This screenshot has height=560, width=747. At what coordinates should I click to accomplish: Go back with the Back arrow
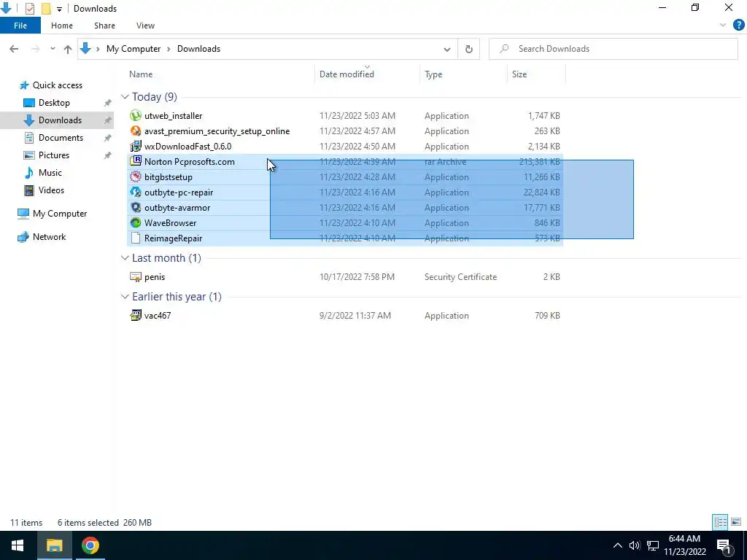click(14, 49)
